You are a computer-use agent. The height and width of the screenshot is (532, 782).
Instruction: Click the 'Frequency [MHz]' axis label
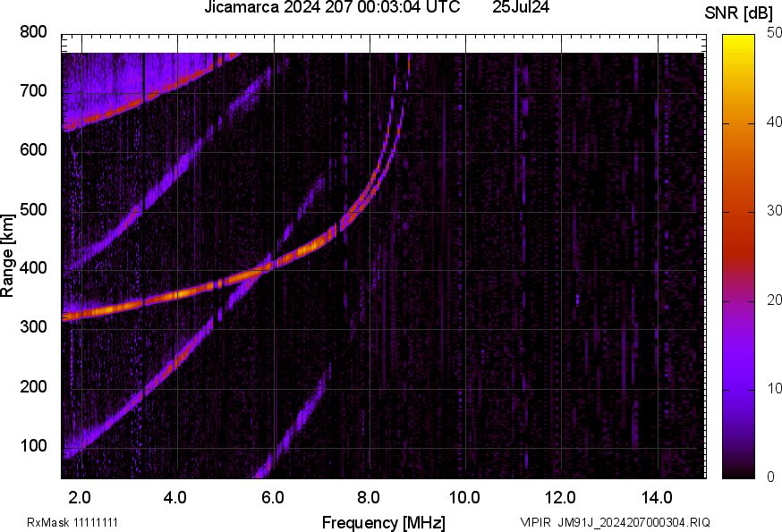384,522
